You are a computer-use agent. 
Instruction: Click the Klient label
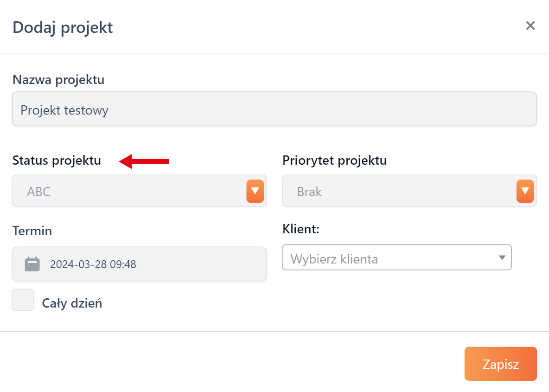[x=300, y=229]
